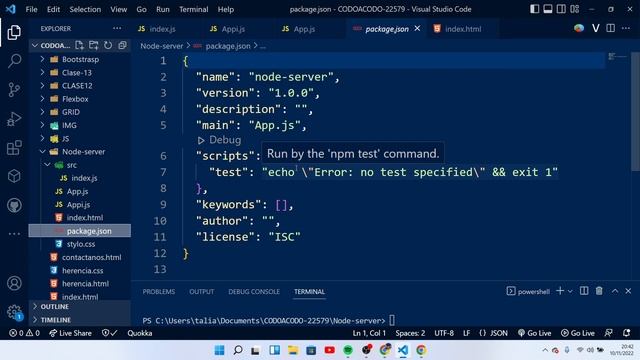
Task: Switch to the PROBLEMS panel tab
Action: [158, 291]
